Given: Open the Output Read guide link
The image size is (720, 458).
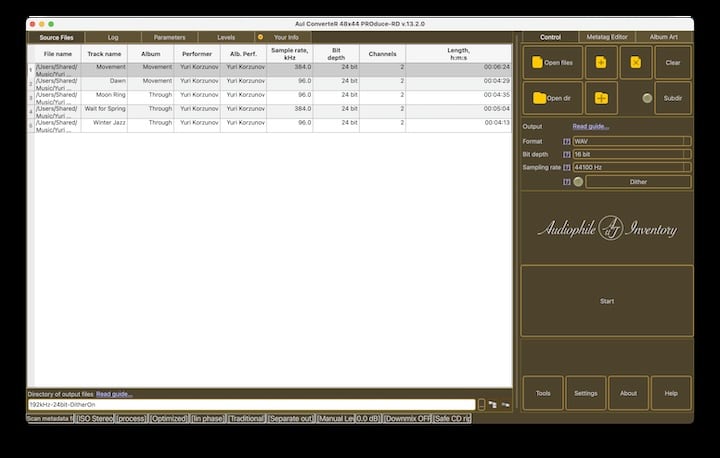Looking at the screenshot, I should point(591,126).
